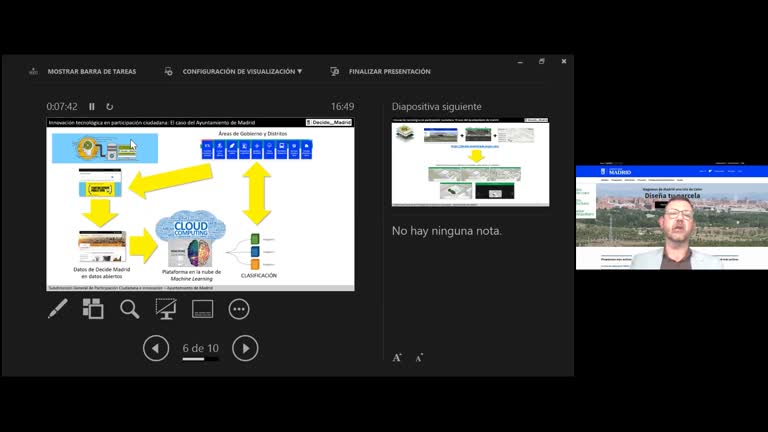Click the clock time 16:49
The width and height of the screenshot is (768, 432).
coord(342,106)
